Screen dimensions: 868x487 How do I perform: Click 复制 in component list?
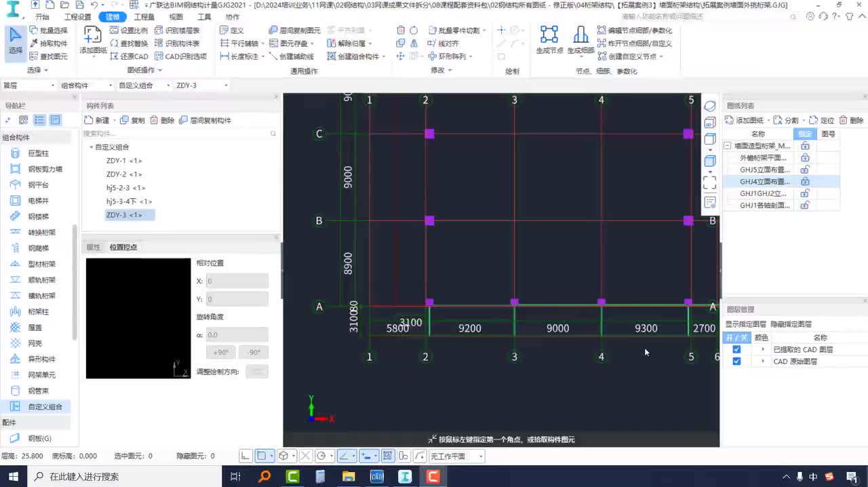click(133, 120)
